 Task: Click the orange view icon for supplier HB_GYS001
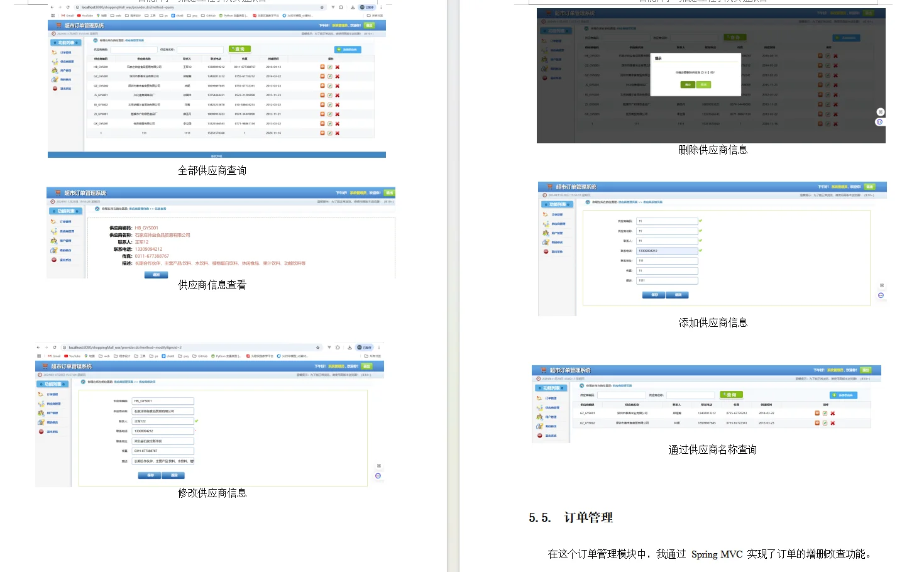click(x=322, y=66)
